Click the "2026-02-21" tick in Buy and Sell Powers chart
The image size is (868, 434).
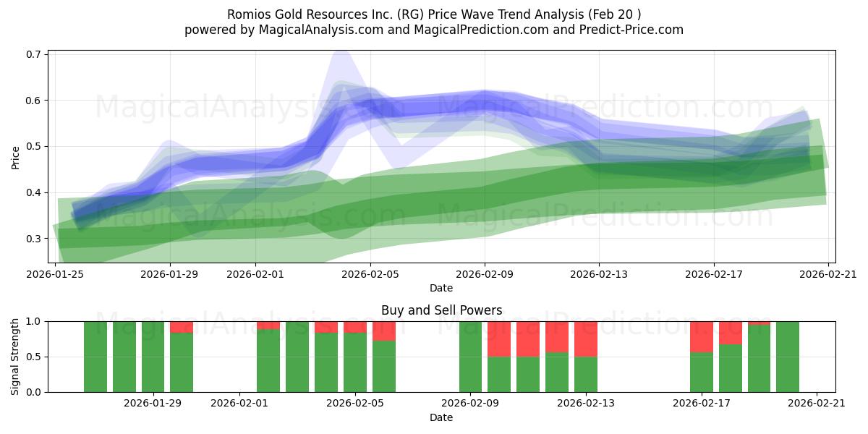[817, 404]
